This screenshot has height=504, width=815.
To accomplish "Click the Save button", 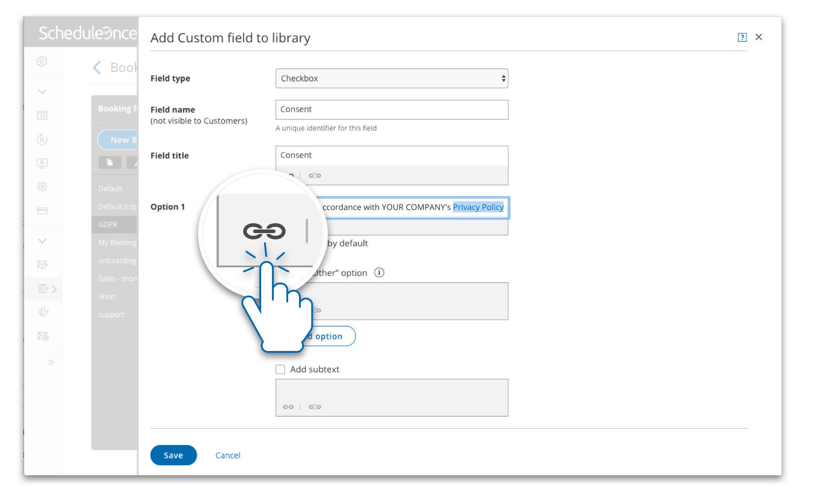I will pyautogui.click(x=173, y=455).
